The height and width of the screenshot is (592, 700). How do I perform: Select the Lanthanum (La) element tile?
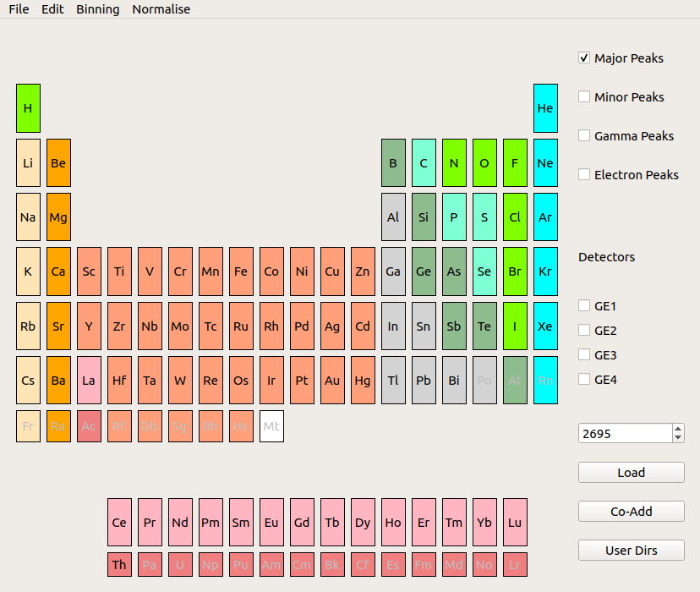click(x=89, y=380)
